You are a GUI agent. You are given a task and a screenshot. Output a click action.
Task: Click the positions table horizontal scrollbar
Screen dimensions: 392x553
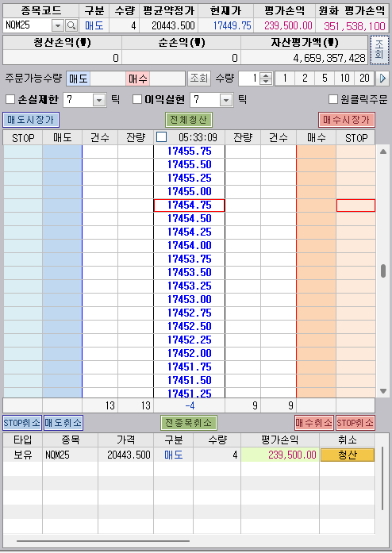point(103,540)
